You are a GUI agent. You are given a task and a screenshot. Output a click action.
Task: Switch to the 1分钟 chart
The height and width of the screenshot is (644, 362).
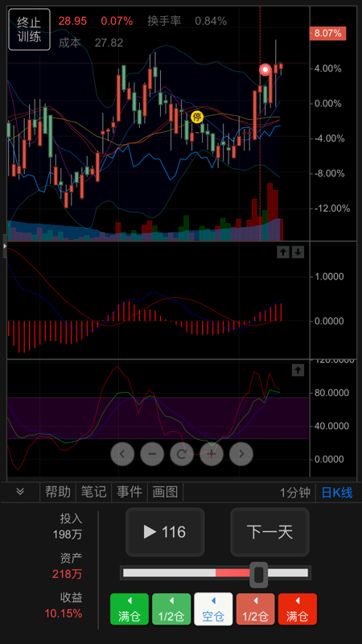pos(295,493)
